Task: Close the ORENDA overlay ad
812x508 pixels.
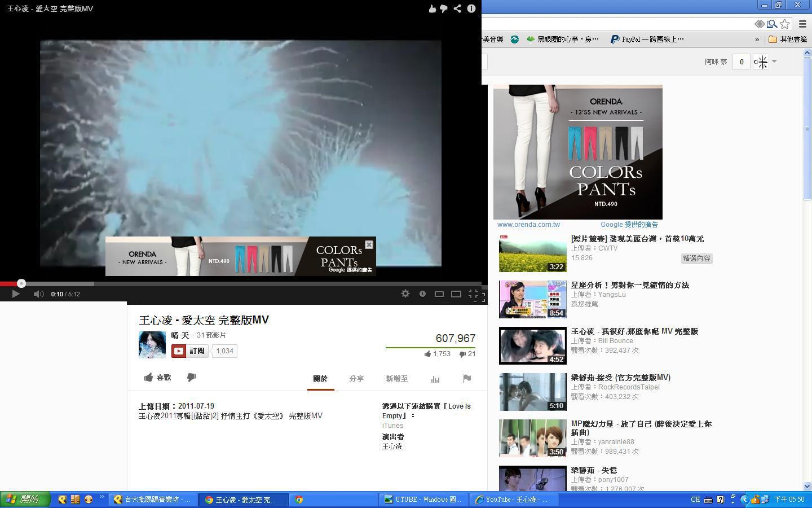Action: click(369, 244)
